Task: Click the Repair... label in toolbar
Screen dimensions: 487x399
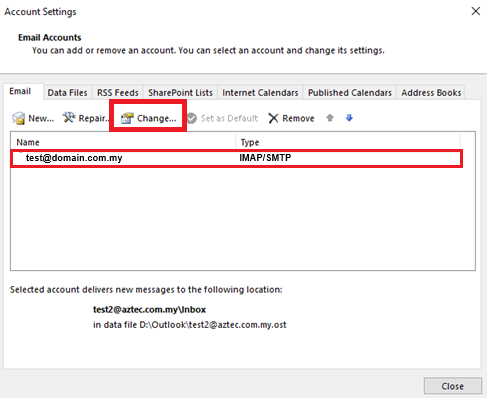Action: [94, 118]
